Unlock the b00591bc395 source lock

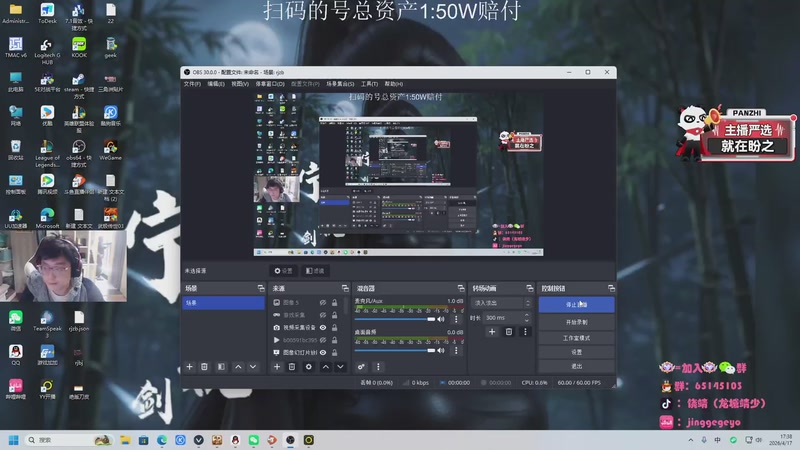pyautogui.click(x=335, y=340)
